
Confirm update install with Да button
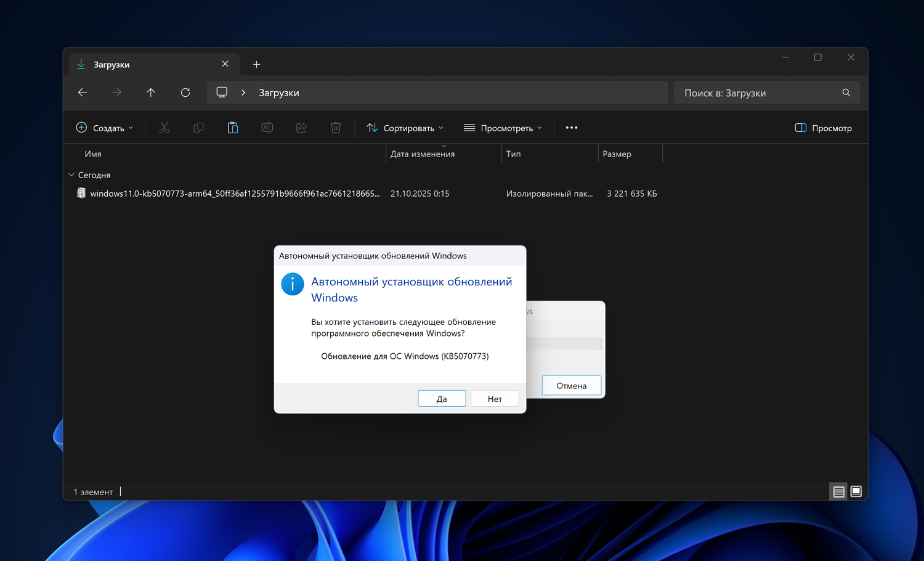click(x=442, y=399)
